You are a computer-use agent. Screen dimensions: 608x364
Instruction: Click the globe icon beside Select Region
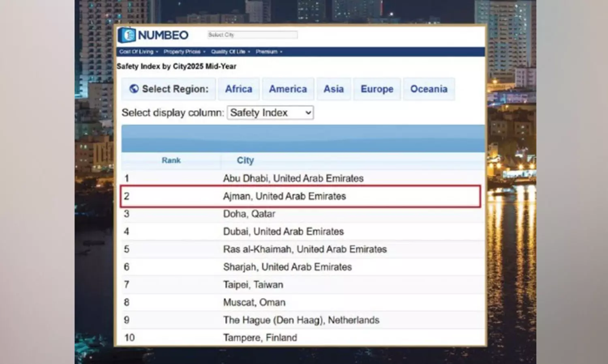pos(134,89)
